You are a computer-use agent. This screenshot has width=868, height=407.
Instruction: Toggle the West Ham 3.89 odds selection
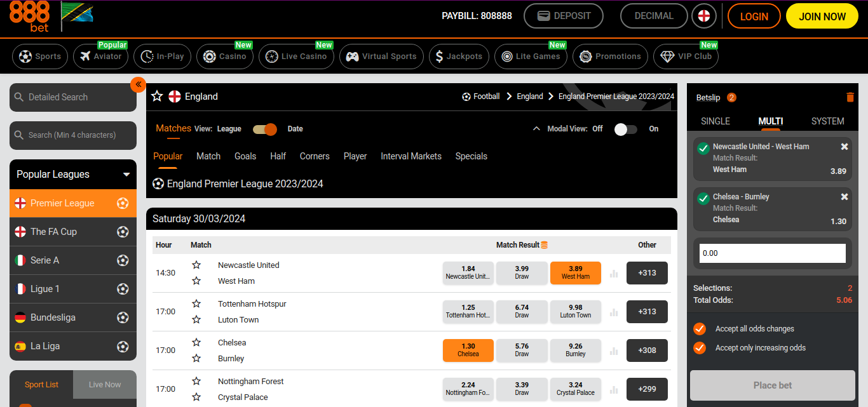[576, 272]
